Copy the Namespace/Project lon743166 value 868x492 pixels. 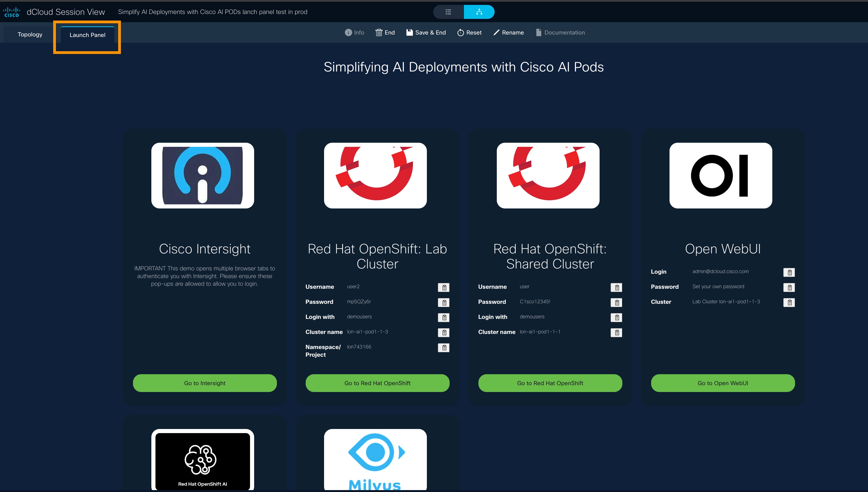tap(444, 348)
